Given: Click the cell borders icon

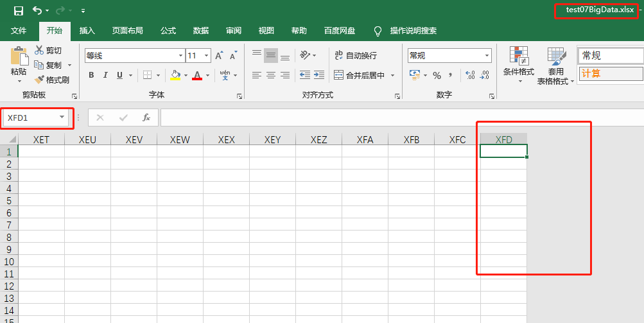Looking at the screenshot, I should point(148,75).
